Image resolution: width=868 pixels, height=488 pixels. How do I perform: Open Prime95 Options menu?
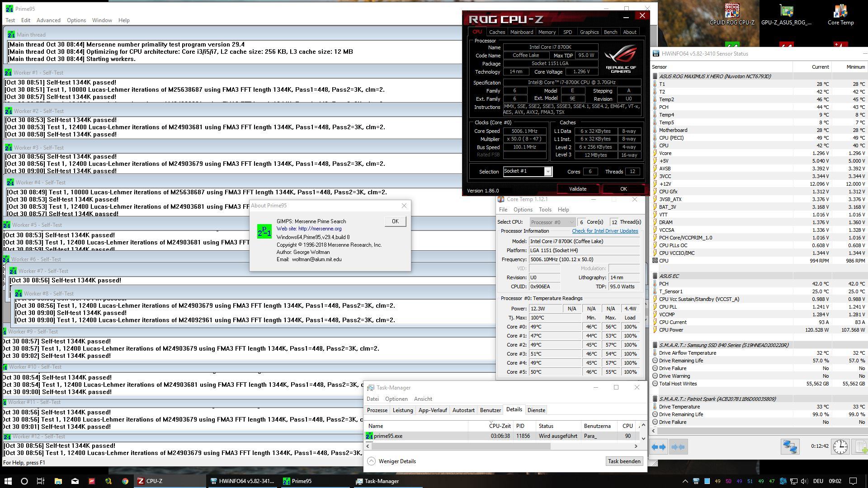[x=76, y=20]
